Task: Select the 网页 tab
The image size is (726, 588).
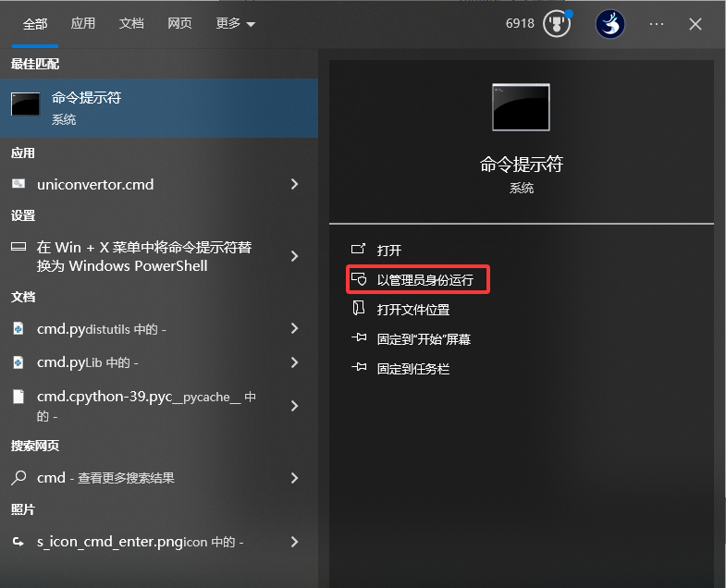Action: [x=179, y=23]
